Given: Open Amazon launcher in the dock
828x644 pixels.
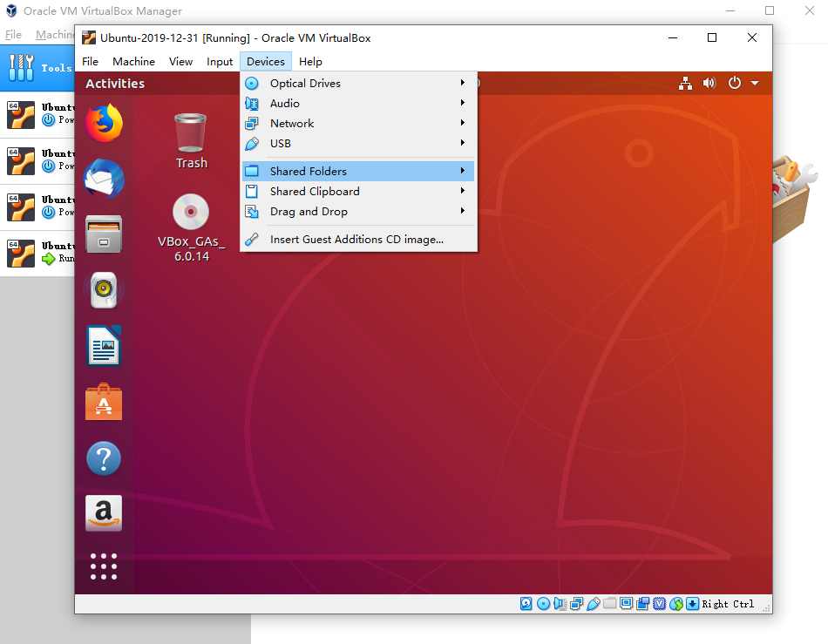Looking at the screenshot, I should pyautogui.click(x=104, y=513).
